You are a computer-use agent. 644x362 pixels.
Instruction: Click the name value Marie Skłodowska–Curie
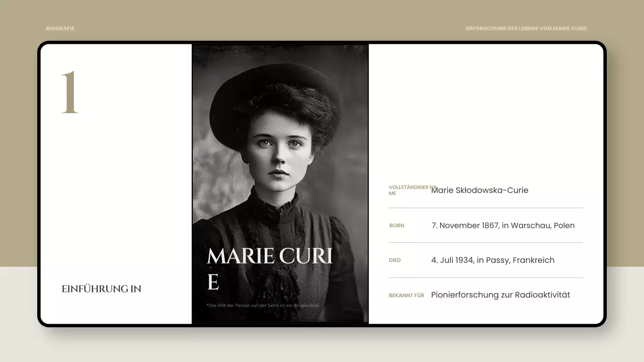click(479, 190)
